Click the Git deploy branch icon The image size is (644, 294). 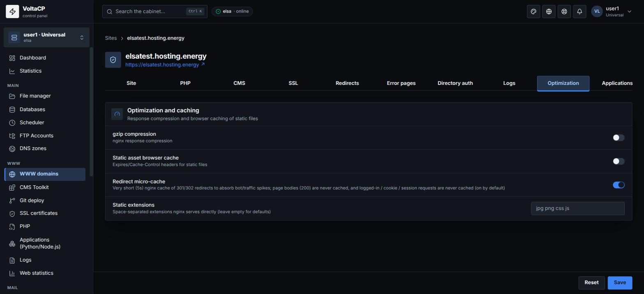coord(12,201)
